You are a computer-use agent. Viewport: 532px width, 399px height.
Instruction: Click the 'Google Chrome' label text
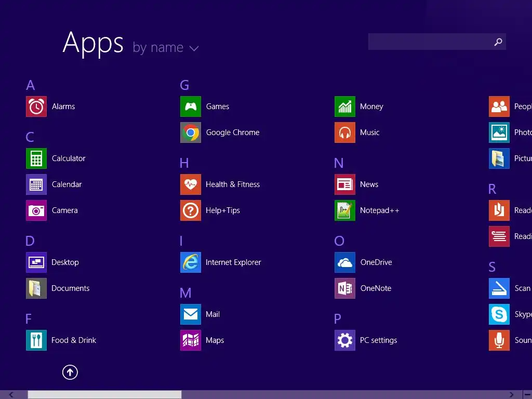[x=233, y=132]
